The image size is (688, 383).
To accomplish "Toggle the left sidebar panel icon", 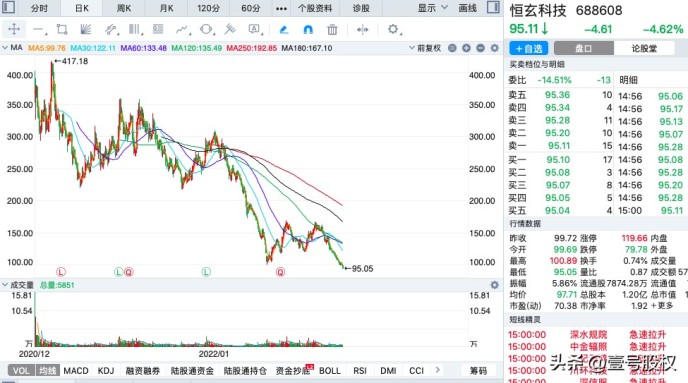I will click(x=9, y=7).
